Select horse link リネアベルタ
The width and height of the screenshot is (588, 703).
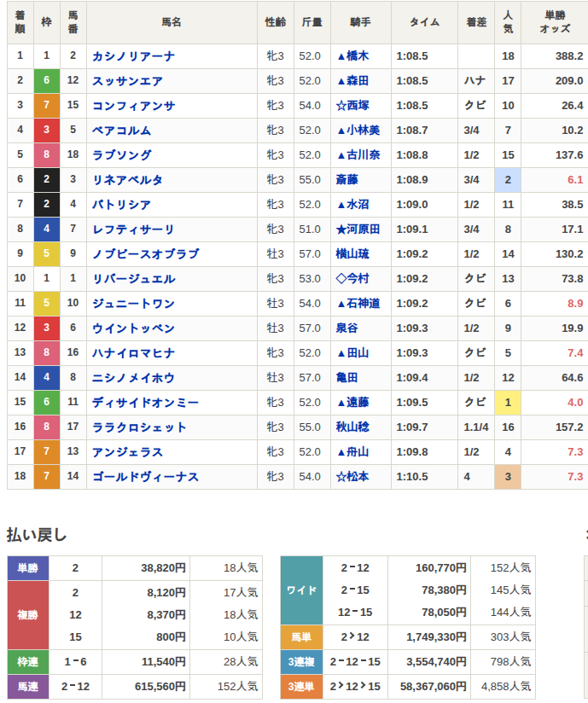(x=127, y=180)
